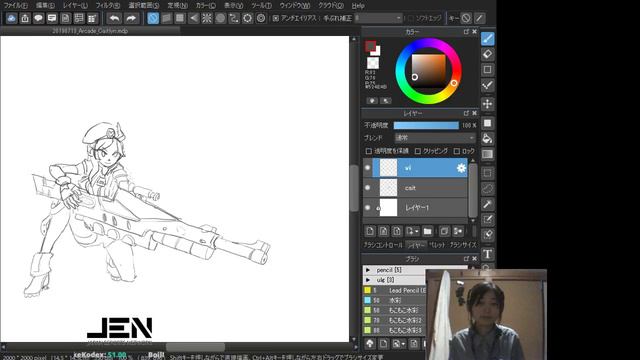Viewport: 640px width, 360px height.
Task: Hide the レイヤー1 layer visibility dot
Action: pos(367,208)
